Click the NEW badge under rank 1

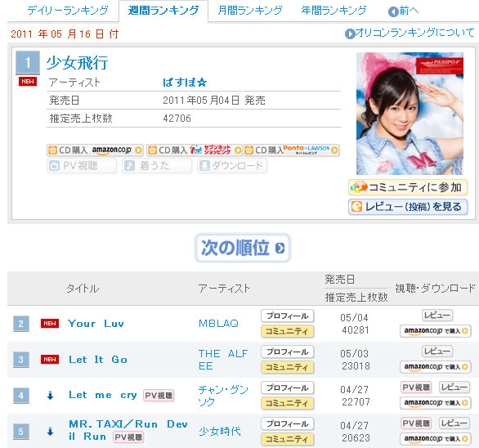[28, 81]
